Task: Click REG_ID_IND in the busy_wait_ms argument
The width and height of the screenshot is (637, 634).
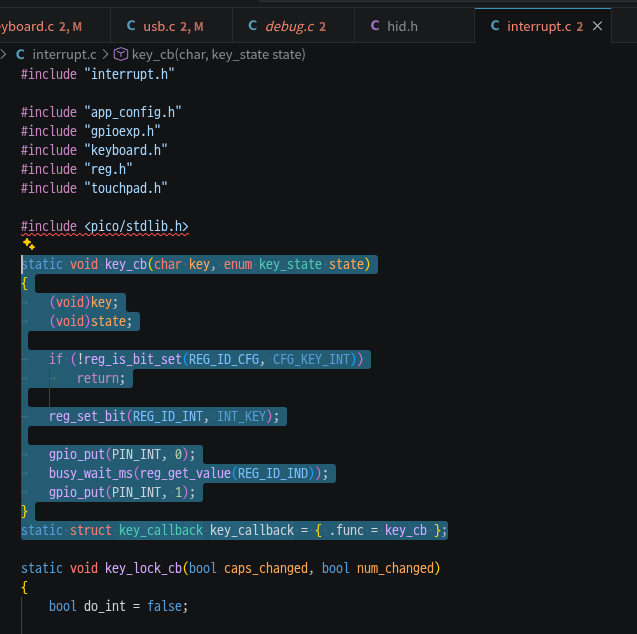Action: (x=273, y=473)
